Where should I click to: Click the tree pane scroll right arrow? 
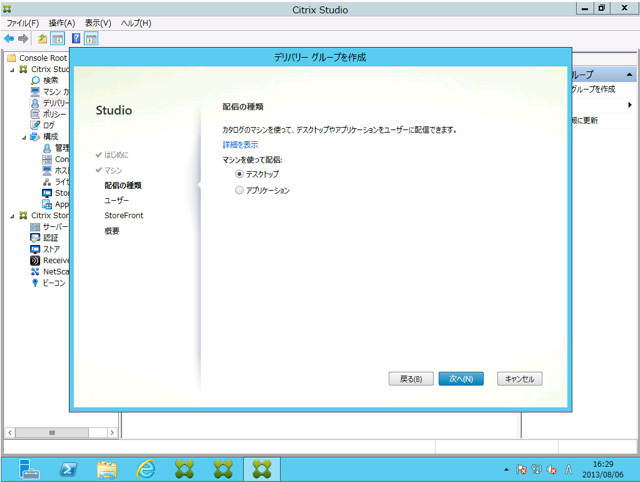point(112,433)
